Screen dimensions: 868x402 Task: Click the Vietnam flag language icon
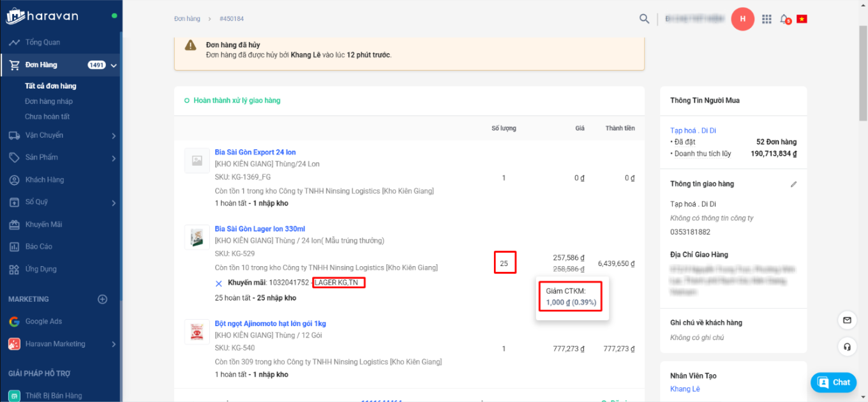point(802,19)
